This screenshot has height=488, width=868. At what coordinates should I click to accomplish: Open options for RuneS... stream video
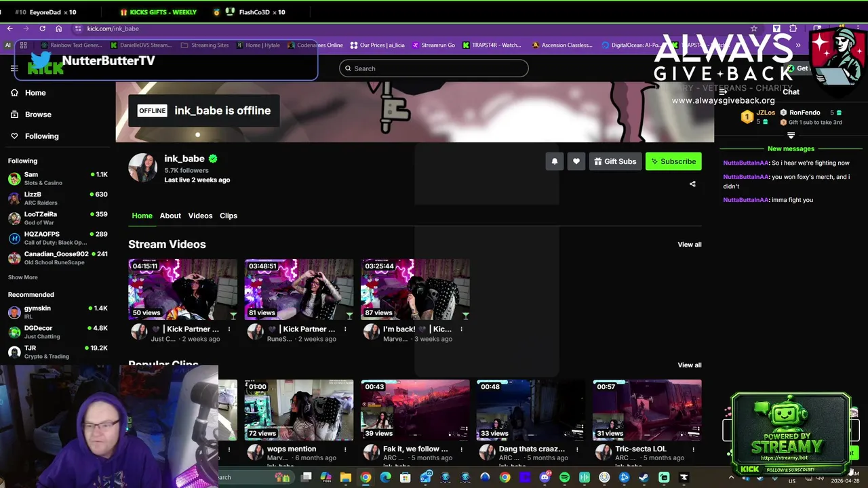[x=345, y=329]
